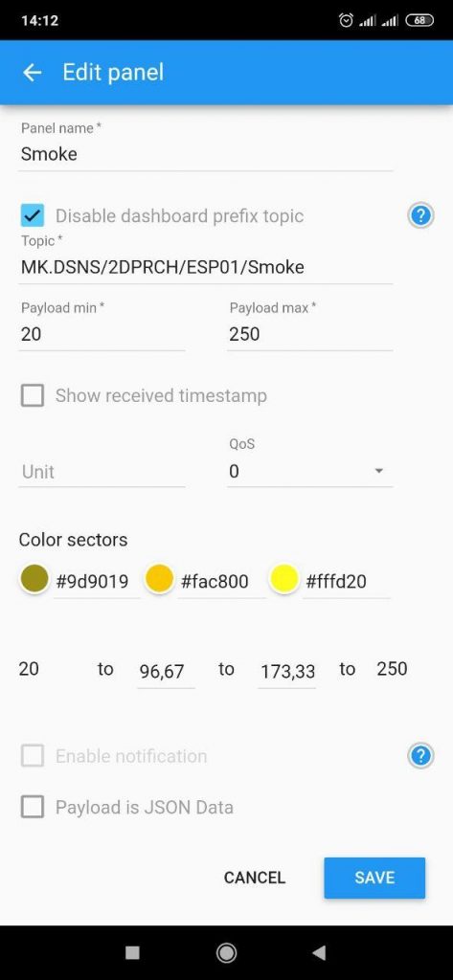Pick color for olive #9d9019 swatch

34,579
